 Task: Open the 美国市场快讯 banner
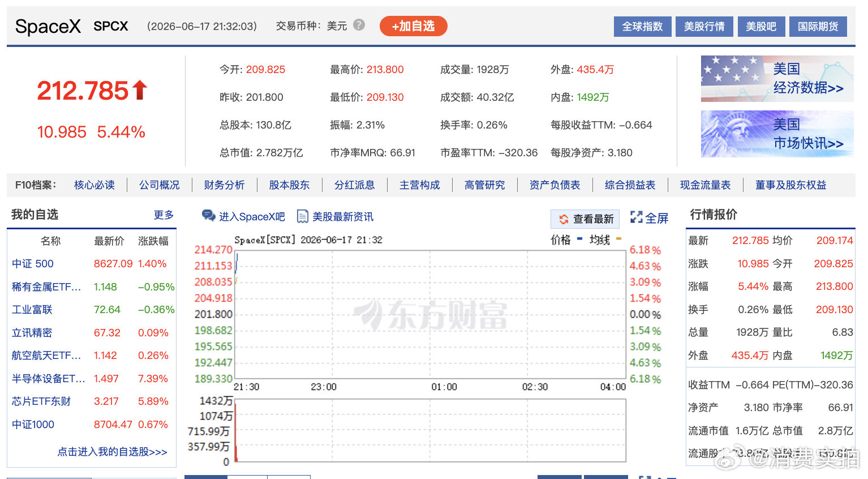point(777,134)
